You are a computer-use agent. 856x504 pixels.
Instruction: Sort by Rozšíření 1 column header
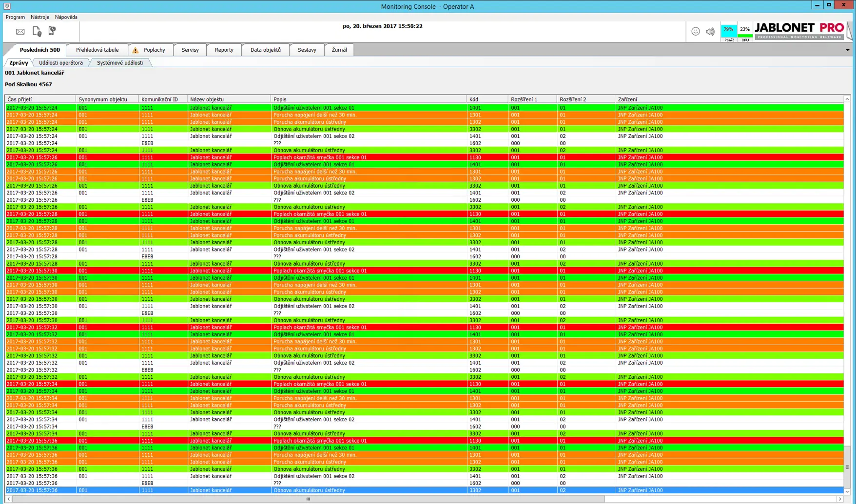(532, 99)
